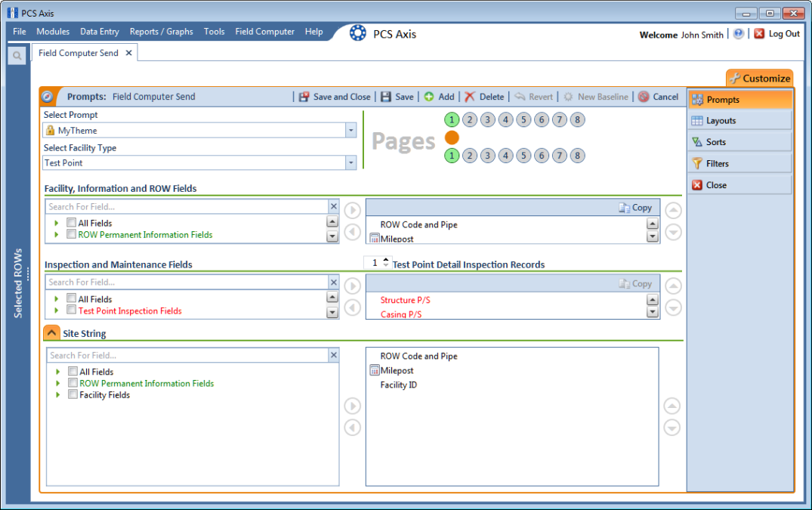Click the red Close icon in side panel
This screenshot has width=812, height=510.
697,185
